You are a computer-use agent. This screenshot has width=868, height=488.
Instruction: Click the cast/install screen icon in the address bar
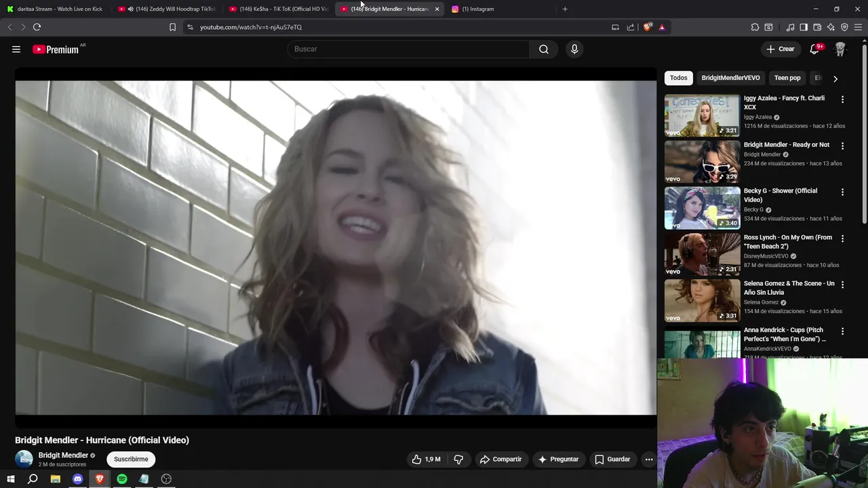pos(615,27)
